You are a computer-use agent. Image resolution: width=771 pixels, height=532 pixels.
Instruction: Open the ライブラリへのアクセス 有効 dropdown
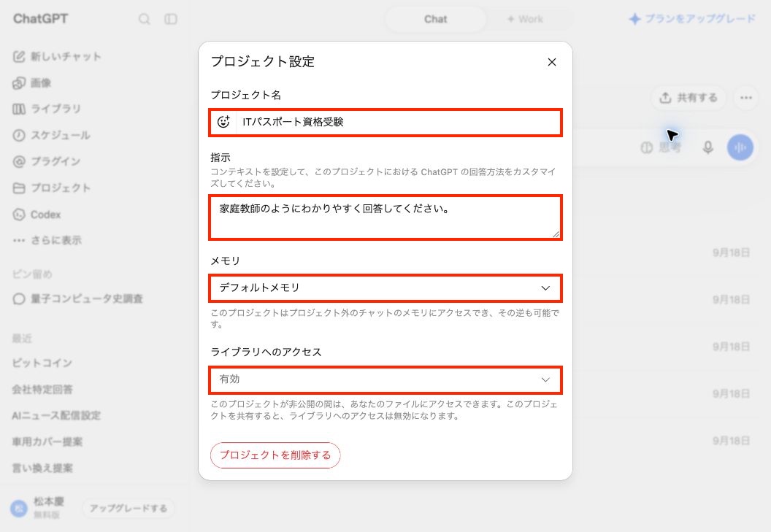[x=385, y=379]
